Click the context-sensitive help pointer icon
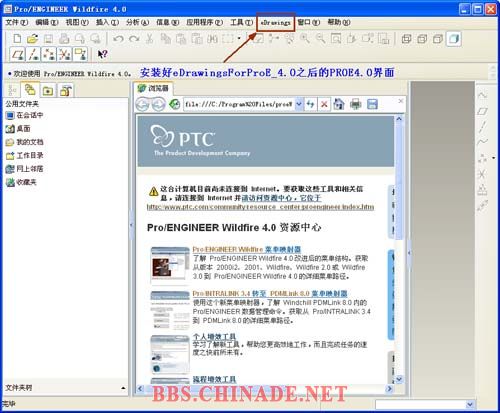This screenshot has height=413, width=500. click(102, 54)
